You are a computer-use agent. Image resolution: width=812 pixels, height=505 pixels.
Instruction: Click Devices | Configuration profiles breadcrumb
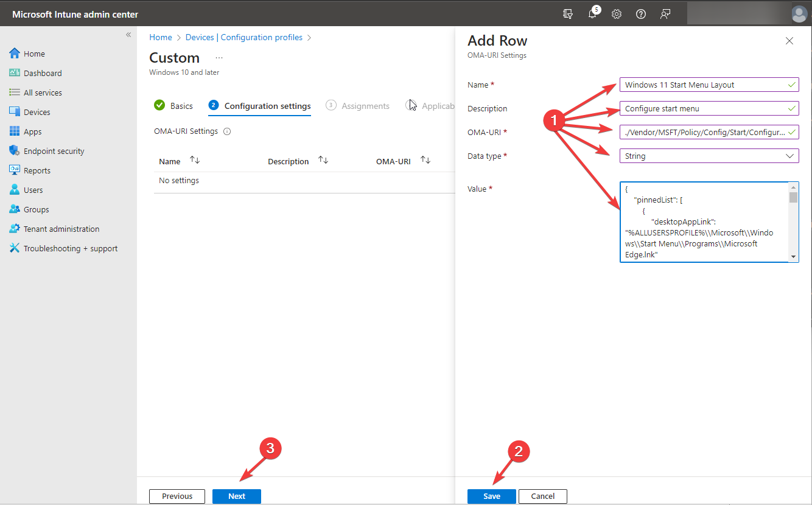pyautogui.click(x=244, y=37)
